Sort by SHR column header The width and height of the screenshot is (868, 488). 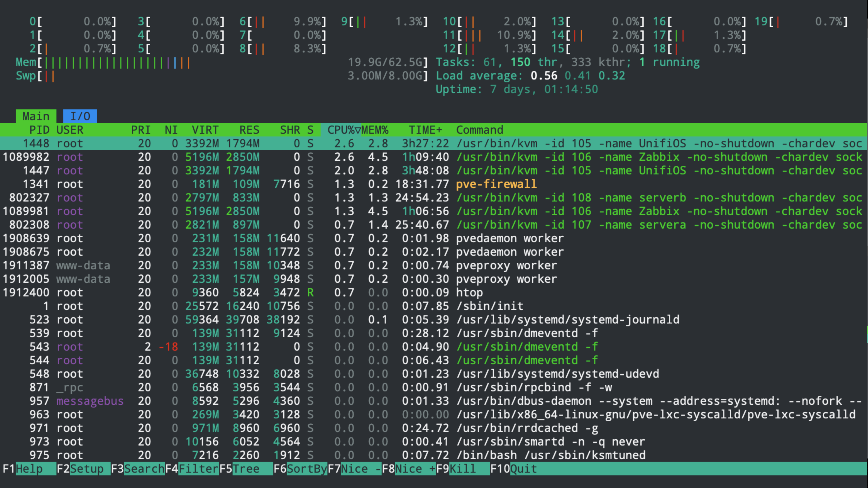click(x=290, y=130)
